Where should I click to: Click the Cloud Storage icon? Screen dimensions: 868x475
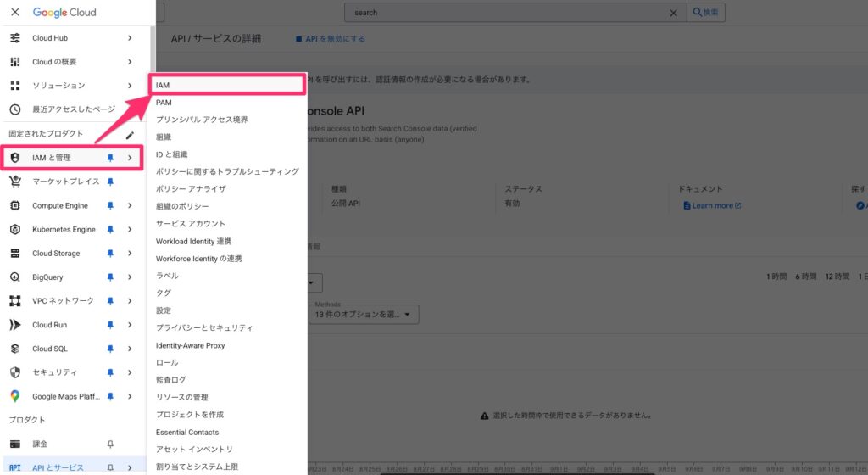[14, 253]
